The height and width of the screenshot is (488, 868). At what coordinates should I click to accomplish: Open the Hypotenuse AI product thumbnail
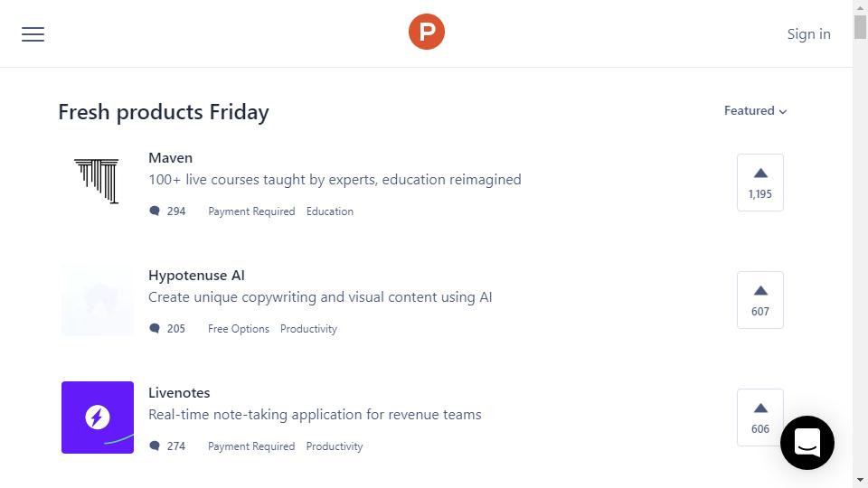pos(98,300)
